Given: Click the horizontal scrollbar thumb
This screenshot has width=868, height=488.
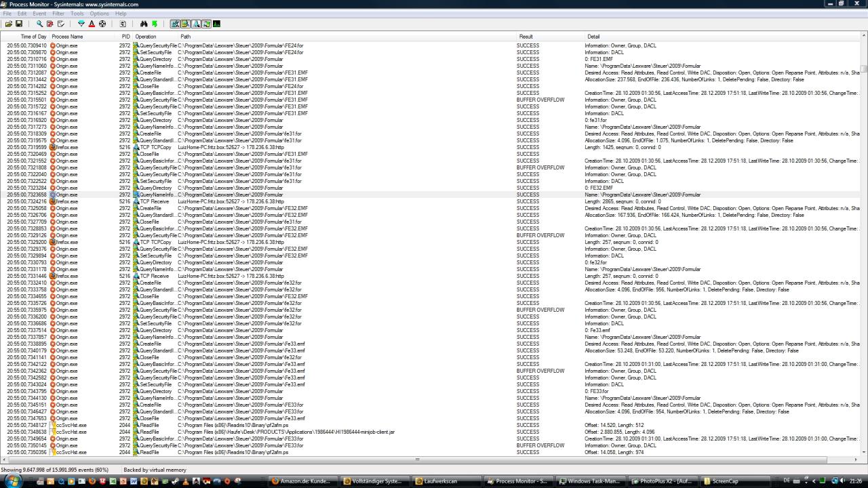Looking at the screenshot, I should click(416, 460).
